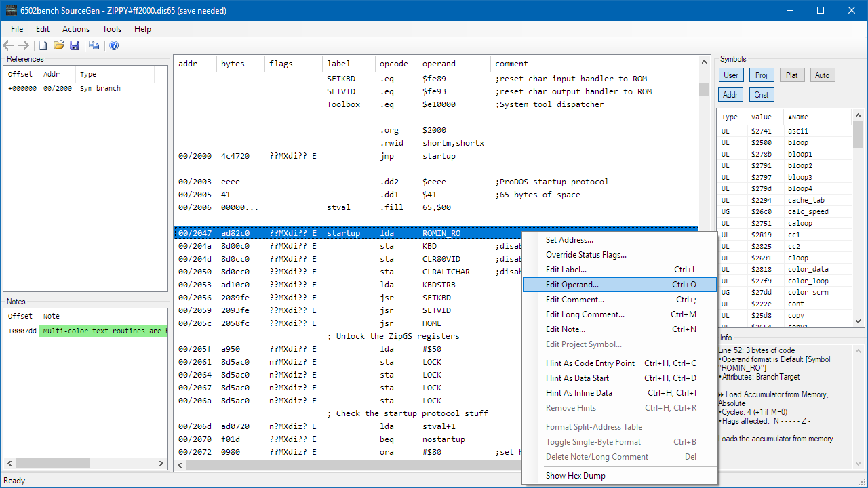The image size is (868, 488).
Task: Open the Actions menu
Action: click(x=75, y=28)
